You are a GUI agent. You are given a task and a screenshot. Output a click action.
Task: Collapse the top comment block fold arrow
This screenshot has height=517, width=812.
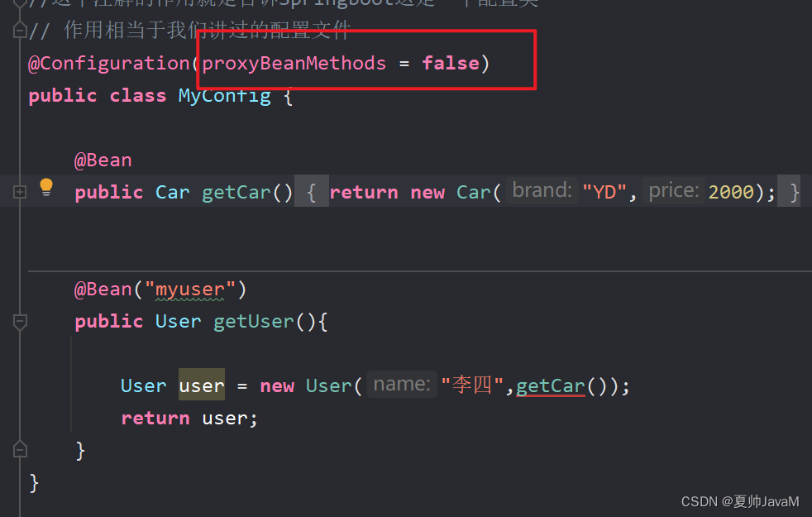coord(19,30)
